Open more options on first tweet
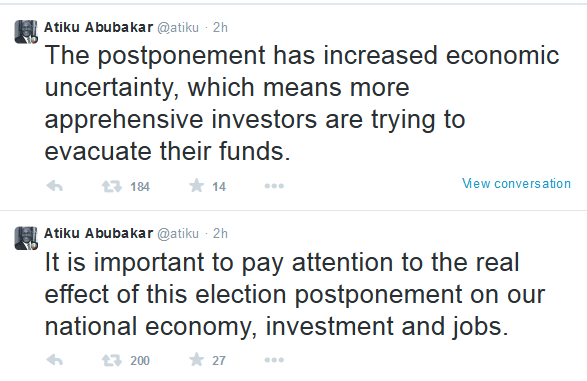Image resolution: width=587 pixels, height=381 pixels. 274,186
